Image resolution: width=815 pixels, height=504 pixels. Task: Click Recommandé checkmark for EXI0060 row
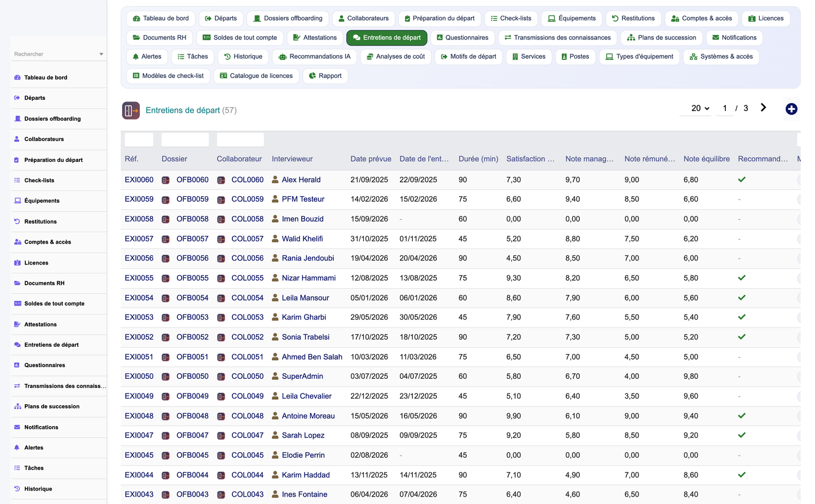pyautogui.click(x=742, y=180)
